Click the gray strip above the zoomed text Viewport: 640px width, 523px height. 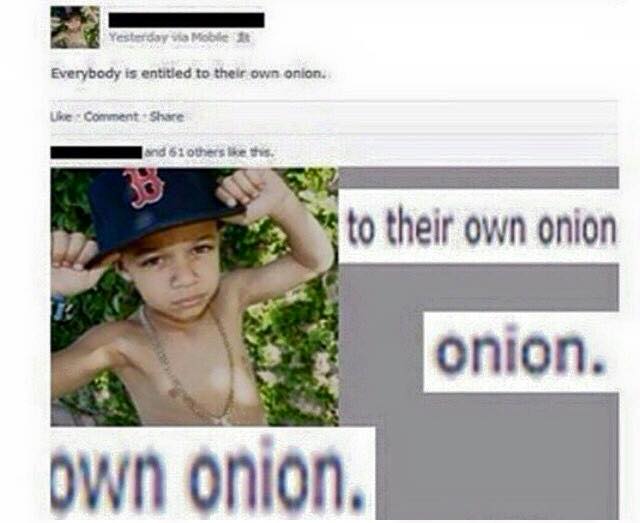[478, 178]
